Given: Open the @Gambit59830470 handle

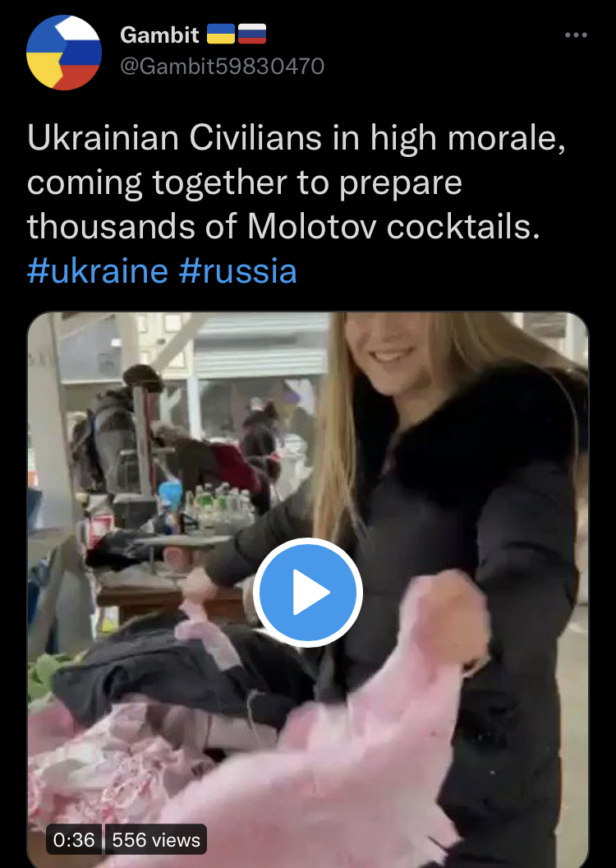Looking at the screenshot, I should click(223, 67).
